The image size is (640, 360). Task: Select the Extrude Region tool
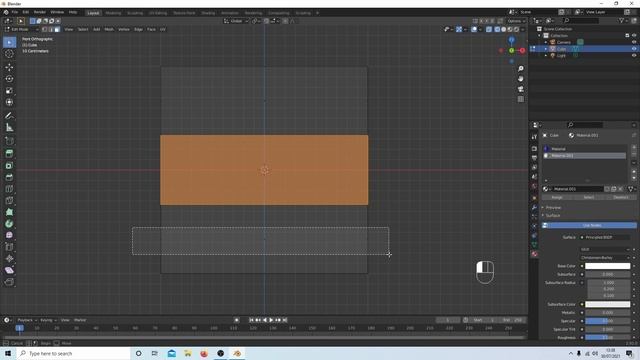[x=9, y=153]
